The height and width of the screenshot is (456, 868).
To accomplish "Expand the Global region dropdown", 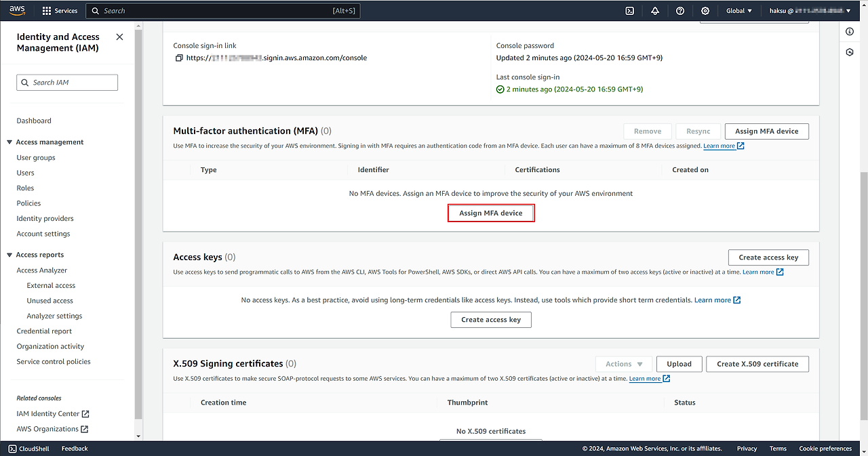I will pos(738,11).
